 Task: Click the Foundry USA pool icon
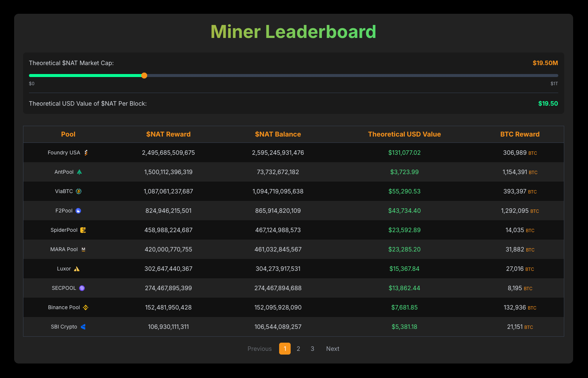point(86,153)
